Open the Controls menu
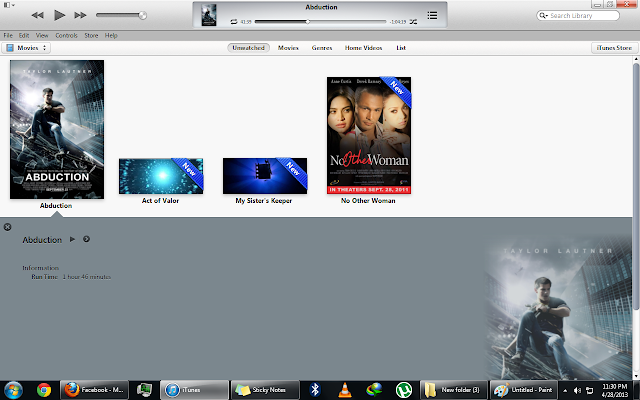640x400 pixels. 66,36
